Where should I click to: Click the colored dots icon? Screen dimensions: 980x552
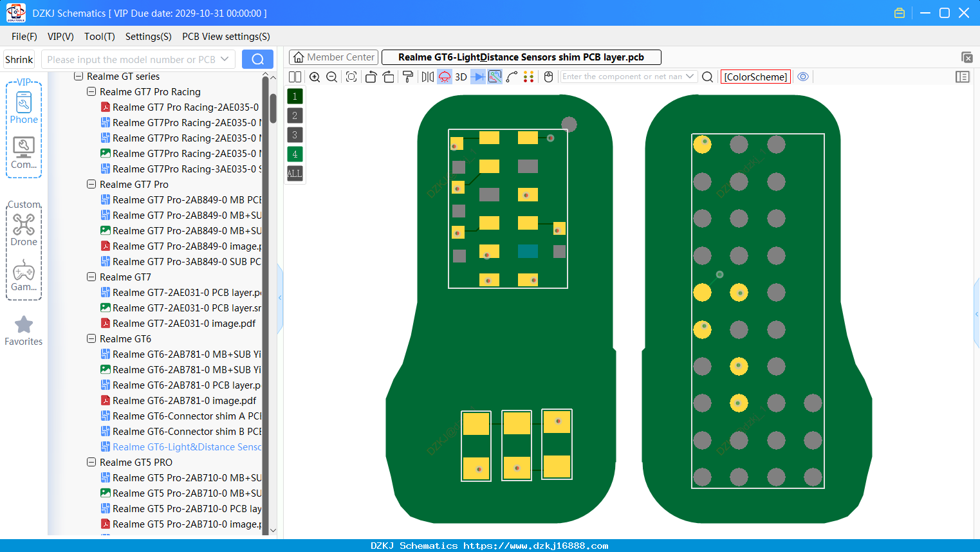click(529, 77)
